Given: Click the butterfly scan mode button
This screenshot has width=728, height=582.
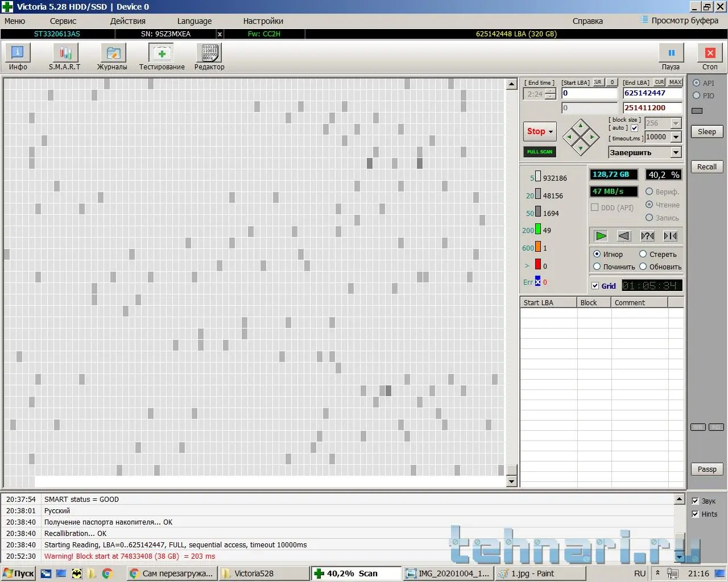Looking at the screenshot, I should tap(671, 236).
